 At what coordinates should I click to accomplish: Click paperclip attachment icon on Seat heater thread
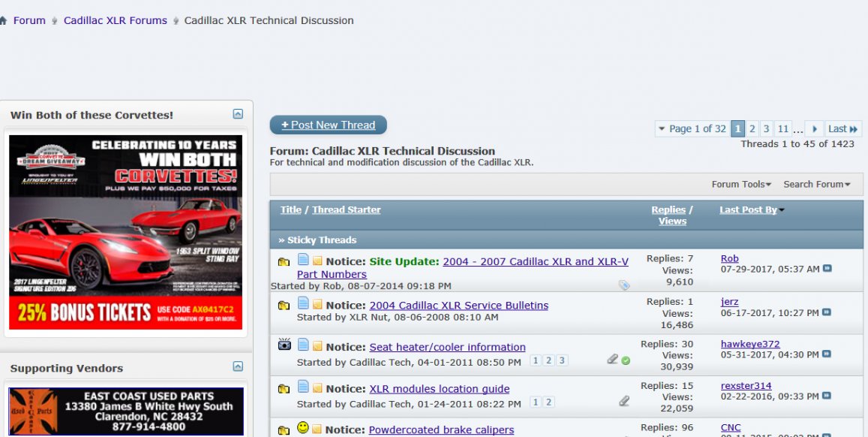tap(612, 360)
